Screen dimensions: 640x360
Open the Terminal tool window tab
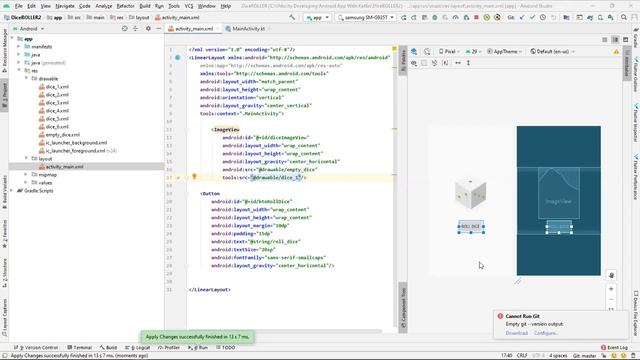[80, 347]
